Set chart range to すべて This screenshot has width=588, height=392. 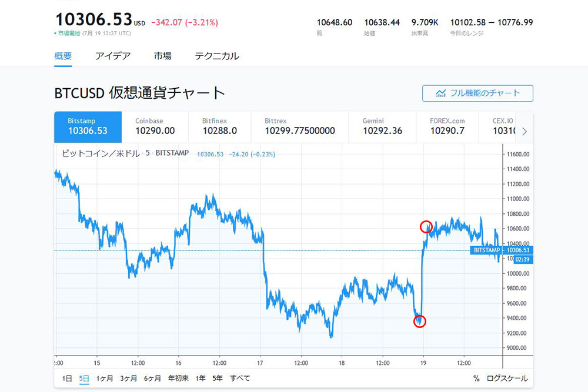pos(240,378)
